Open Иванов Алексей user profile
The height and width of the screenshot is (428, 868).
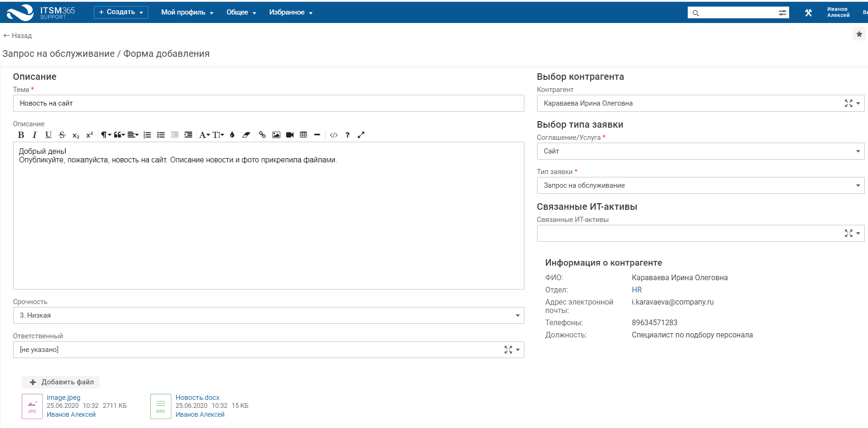tap(838, 12)
